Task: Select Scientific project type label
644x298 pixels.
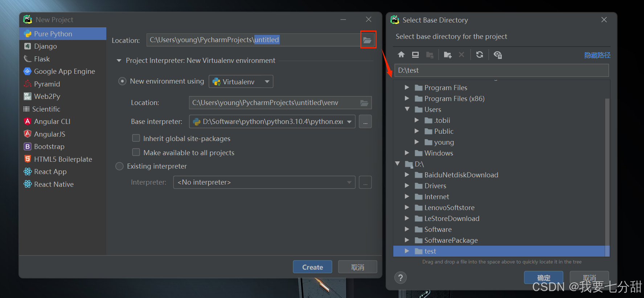Action: (x=46, y=109)
